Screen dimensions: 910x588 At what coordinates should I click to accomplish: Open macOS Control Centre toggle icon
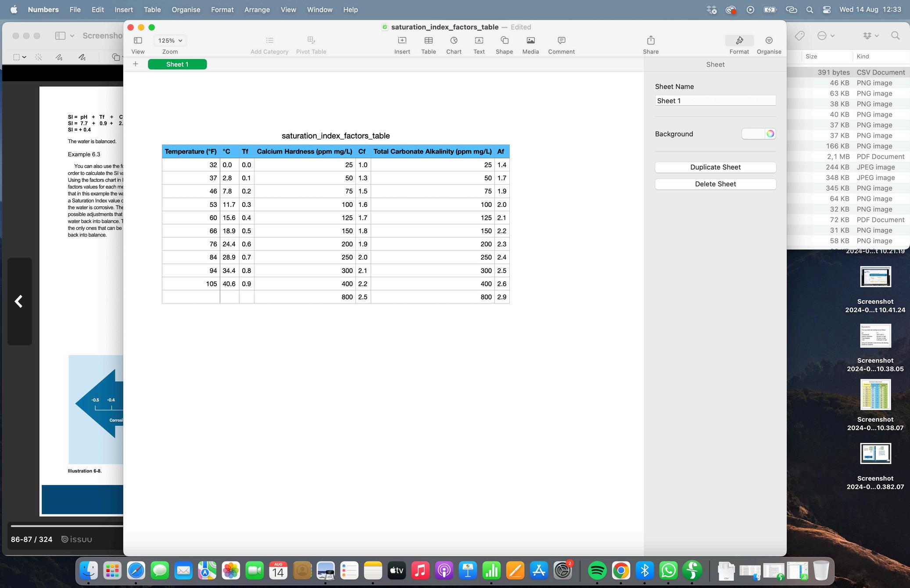pyautogui.click(x=827, y=10)
